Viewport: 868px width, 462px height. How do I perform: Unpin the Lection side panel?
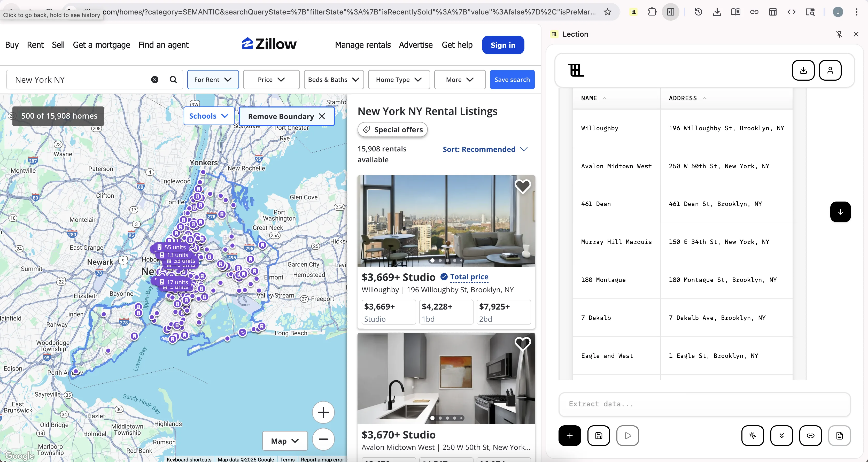click(839, 34)
